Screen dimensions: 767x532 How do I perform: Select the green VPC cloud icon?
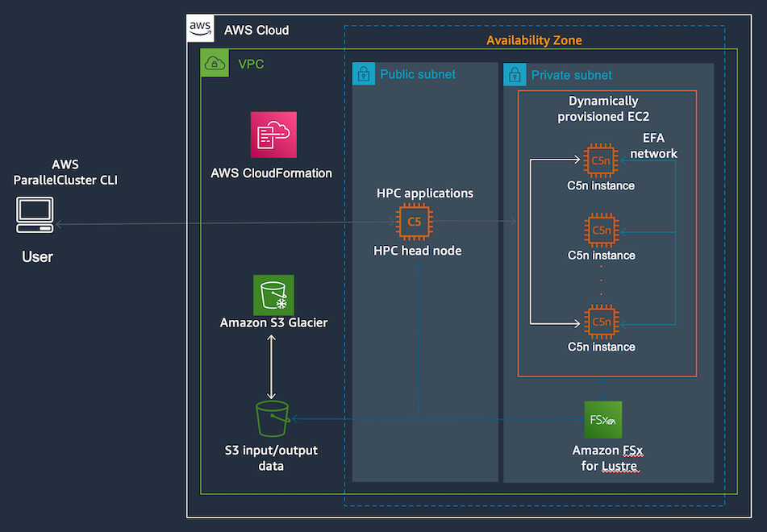pyautogui.click(x=215, y=63)
